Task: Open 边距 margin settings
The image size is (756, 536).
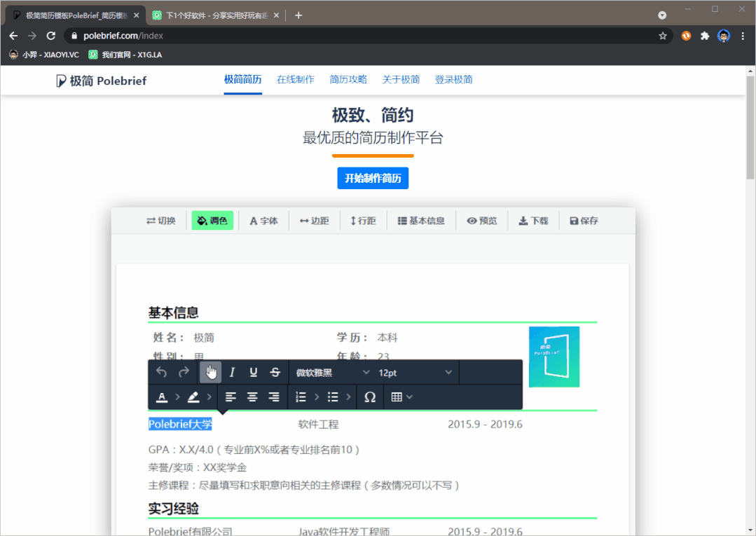Action: 315,221
